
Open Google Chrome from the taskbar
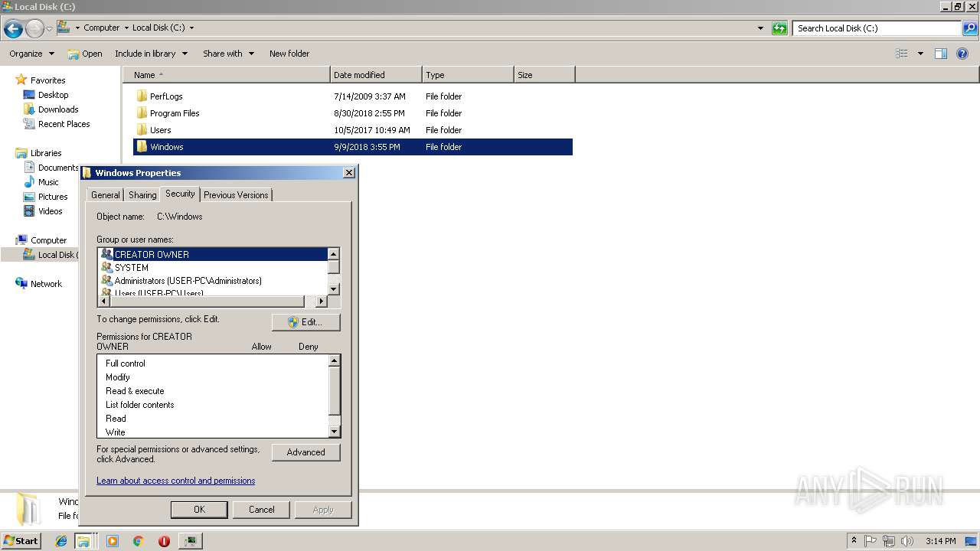[139, 541]
